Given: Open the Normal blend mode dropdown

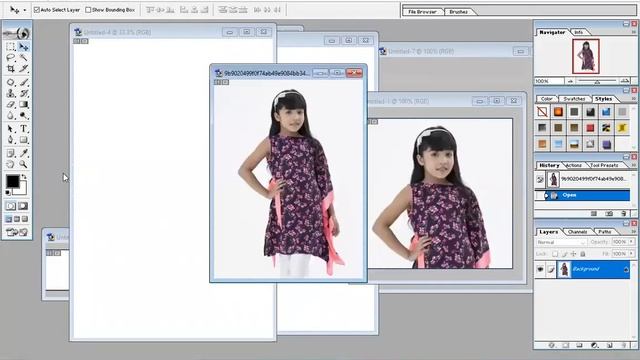Looking at the screenshot, I should point(562,242).
